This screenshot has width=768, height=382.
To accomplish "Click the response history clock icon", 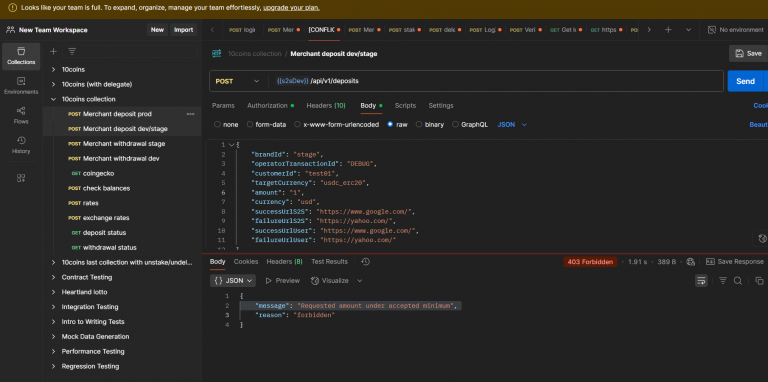I will [365, 262].
